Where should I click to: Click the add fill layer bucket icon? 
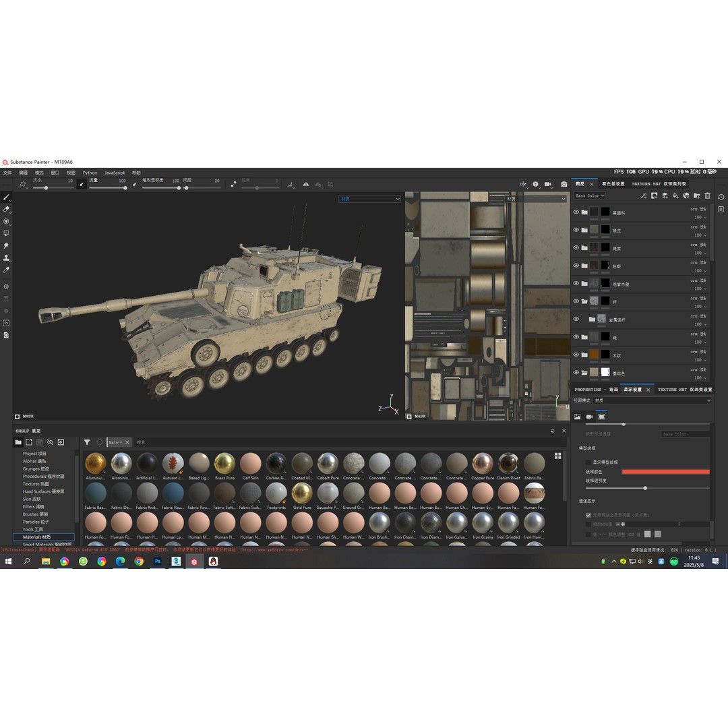(x=675, y=196)
